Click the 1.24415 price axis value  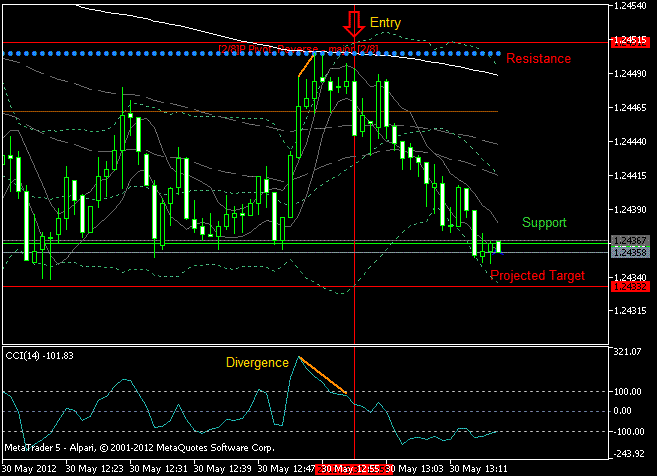(x=630, y=176)
